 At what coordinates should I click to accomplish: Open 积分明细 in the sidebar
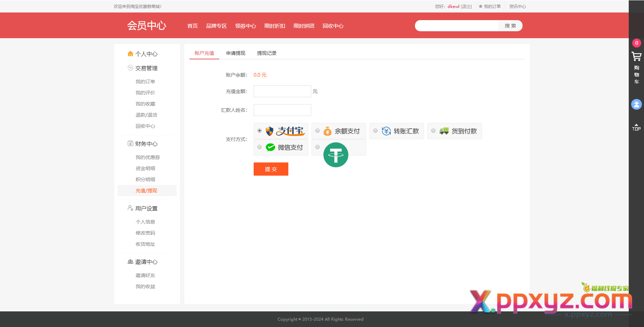pos(145,179)
